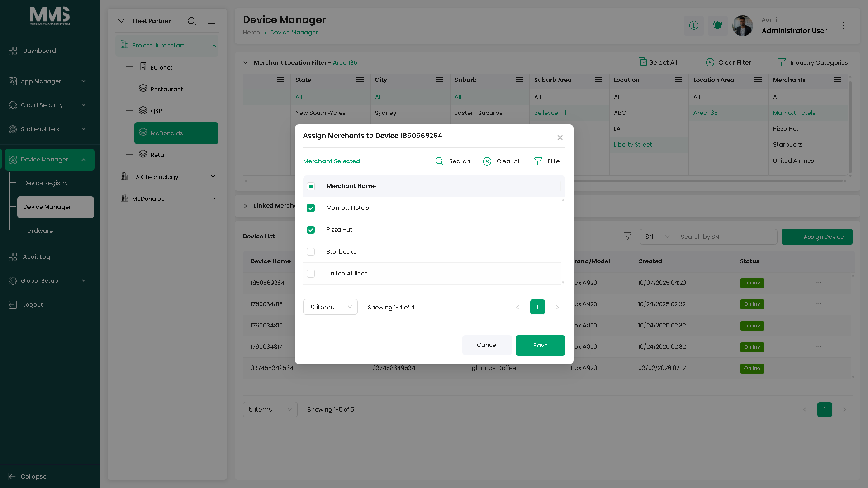Click the Stakeholders sidebar icon
868x488 pixels.
tap(13, 129)
